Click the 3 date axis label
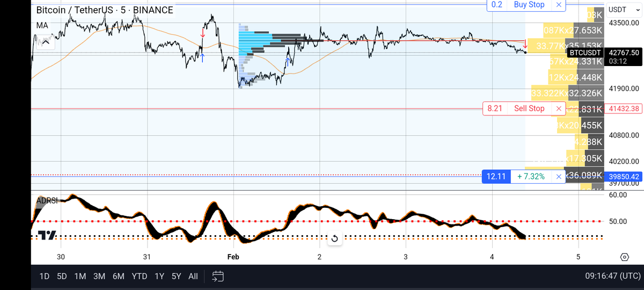 (x=406, y=257)
